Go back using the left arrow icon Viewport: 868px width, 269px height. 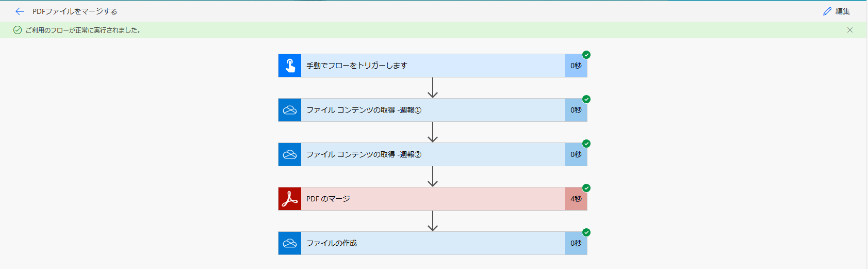(x=20, y=11)
